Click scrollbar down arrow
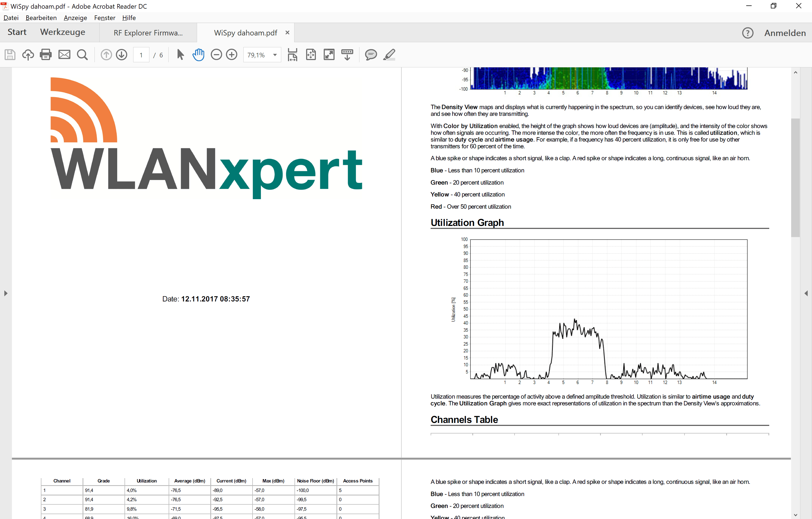Viewport: 812px width, 519px height. tap(795, 515)
